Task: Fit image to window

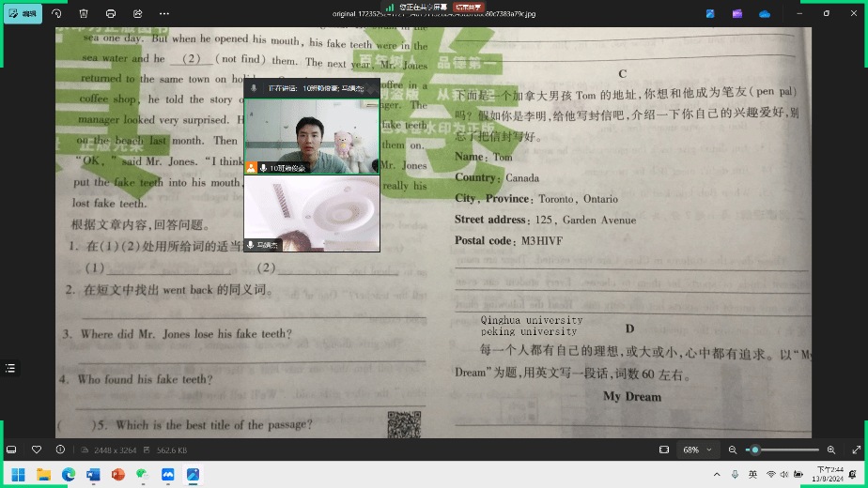Action: coord(664,450)
